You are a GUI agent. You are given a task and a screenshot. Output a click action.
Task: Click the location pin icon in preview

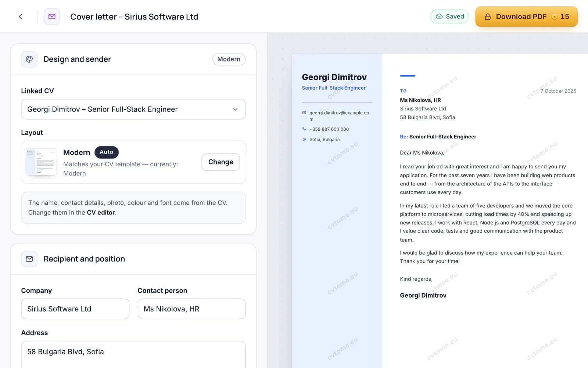(304, 139)
